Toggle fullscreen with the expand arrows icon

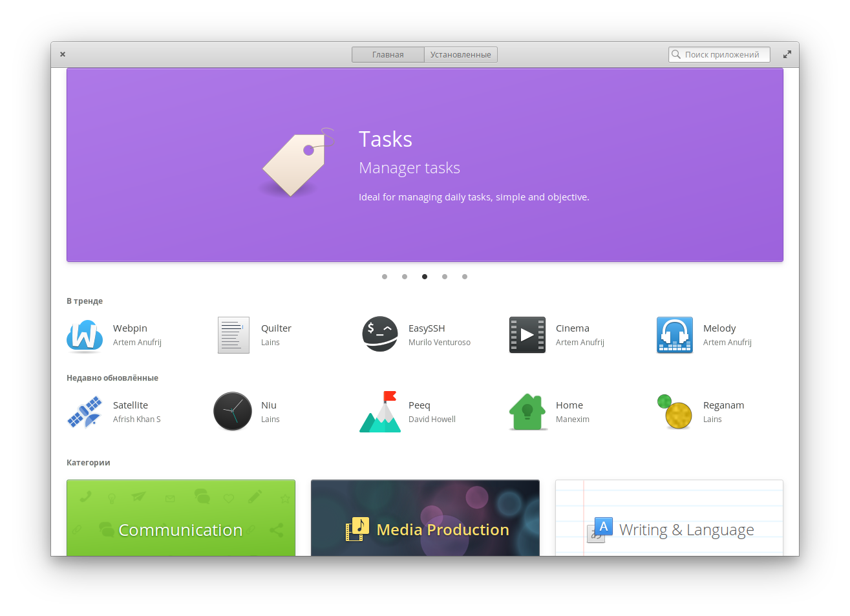(787, 54)
